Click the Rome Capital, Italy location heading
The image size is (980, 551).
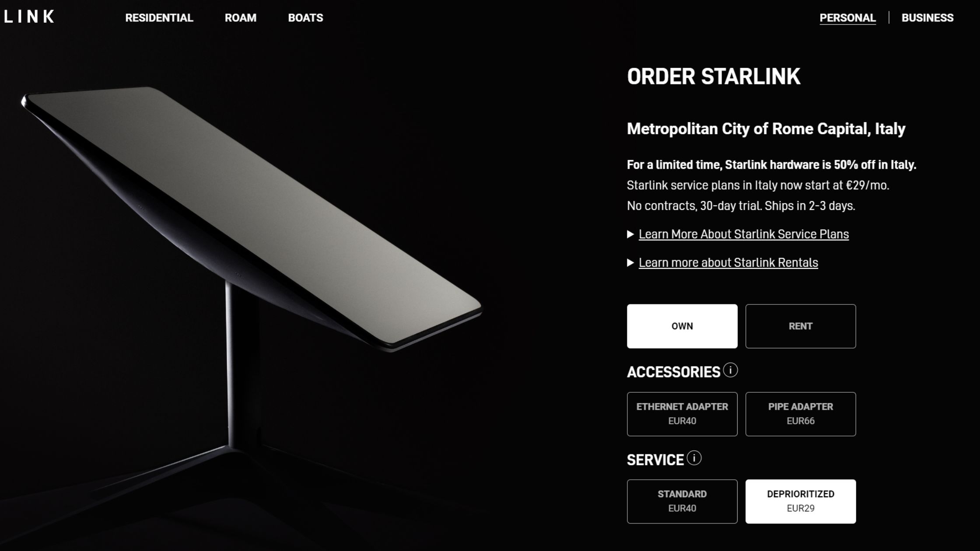[x=766, y=129]
